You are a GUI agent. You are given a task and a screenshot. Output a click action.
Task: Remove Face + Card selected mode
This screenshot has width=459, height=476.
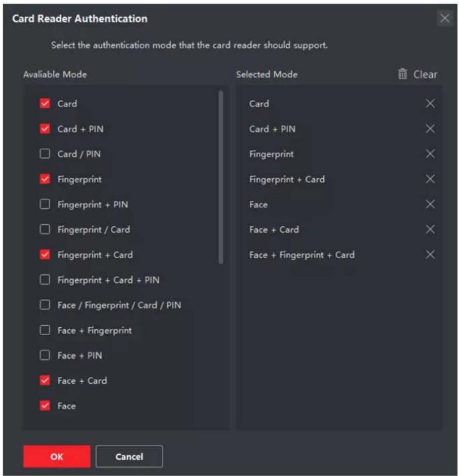pyautogui.click(x=430, y=229)
